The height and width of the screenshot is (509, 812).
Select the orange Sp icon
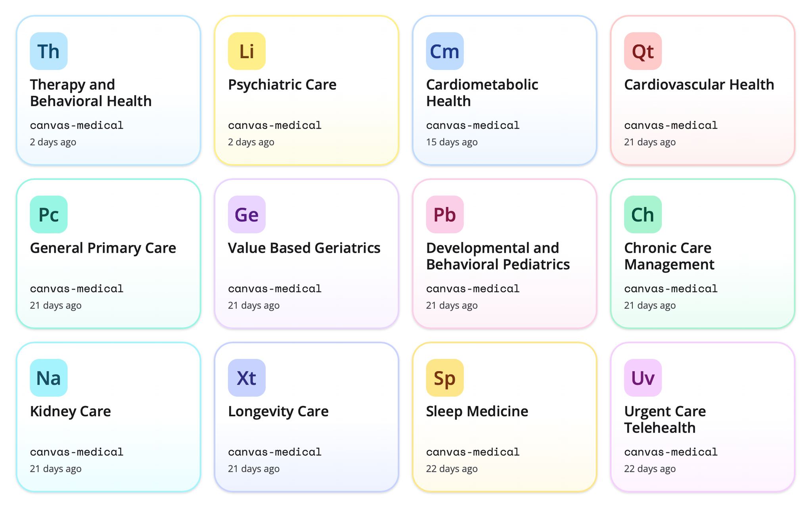pos(445,377)
